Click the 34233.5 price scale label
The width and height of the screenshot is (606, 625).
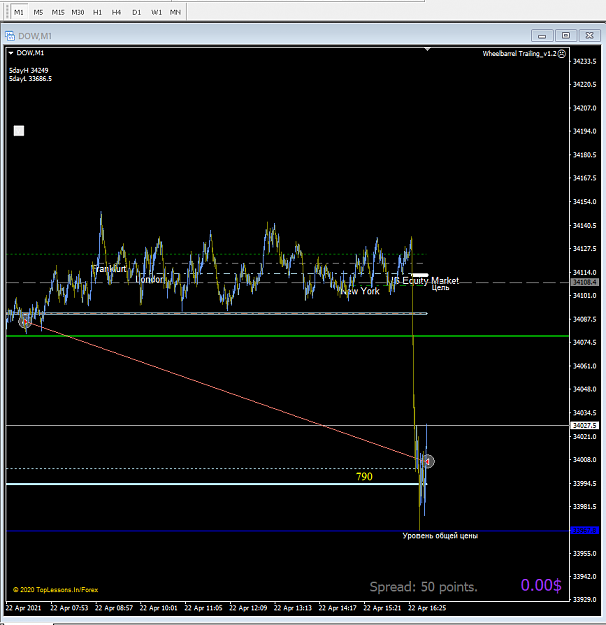pyautogui.click(x=584, y=61)
